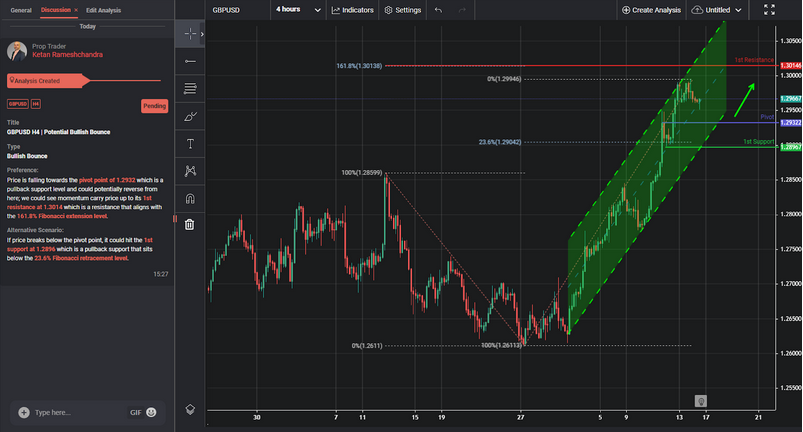Screen dimensions: 803x432
Task: Click the '1st Resistance' line label
Action: [x=754, y=60]
